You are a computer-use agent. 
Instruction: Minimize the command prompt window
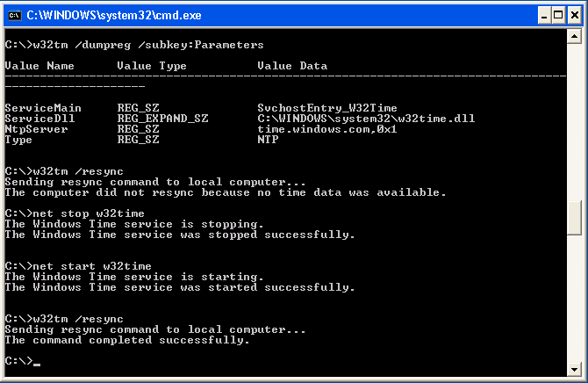click(544, 16)
